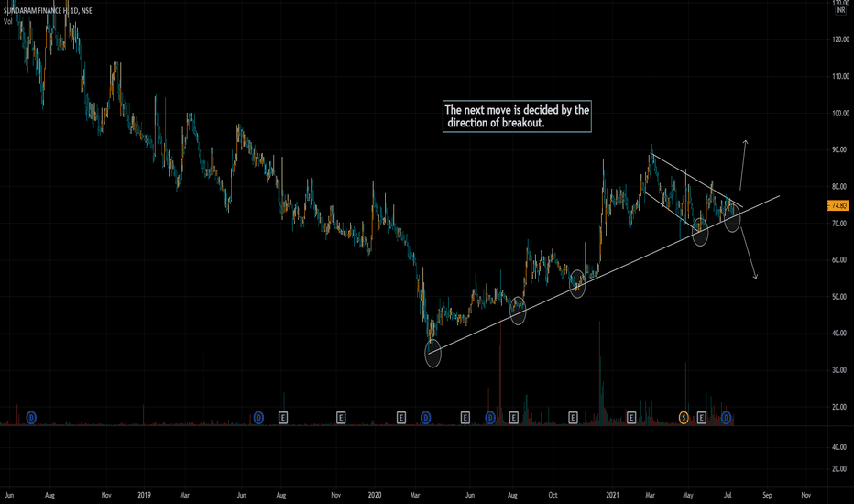Image resolution: width=854 pixels, height=504 pixels.
Task: Open the dividend D marker at Jul 2021
Action: (x=726, y=418)
